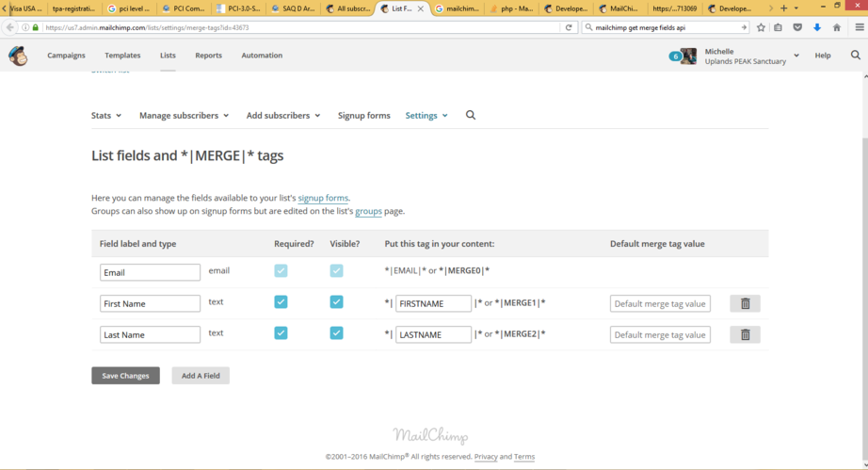This screenshot has width=868, height=470.
Task: Click the Save Changes button
Action: pos(125,375)
